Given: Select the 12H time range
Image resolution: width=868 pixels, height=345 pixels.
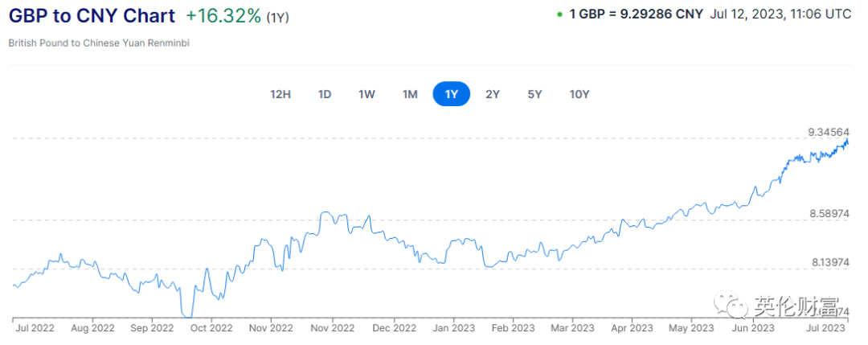Looking at the screenshot, I should pyautogui.click(x=280, y=94).
